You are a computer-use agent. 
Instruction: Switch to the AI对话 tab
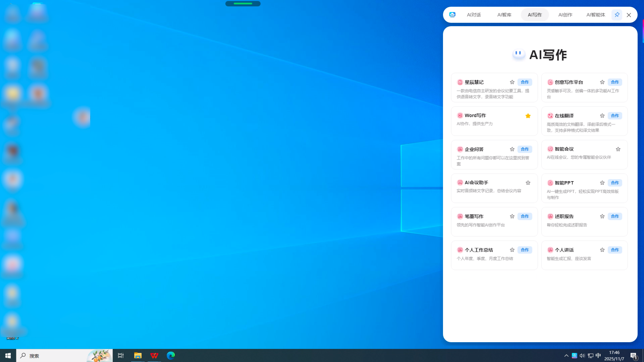pos(474,15)
